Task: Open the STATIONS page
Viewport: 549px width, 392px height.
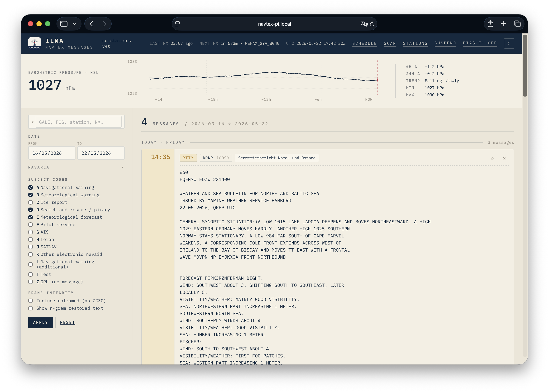Action: point(415,43)
